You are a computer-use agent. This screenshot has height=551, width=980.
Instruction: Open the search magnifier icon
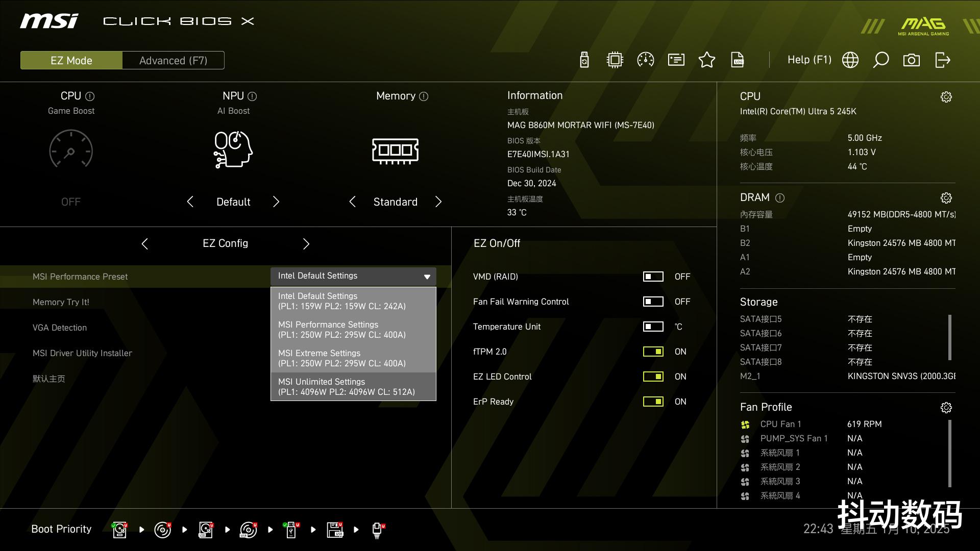[x=880, y=60]
